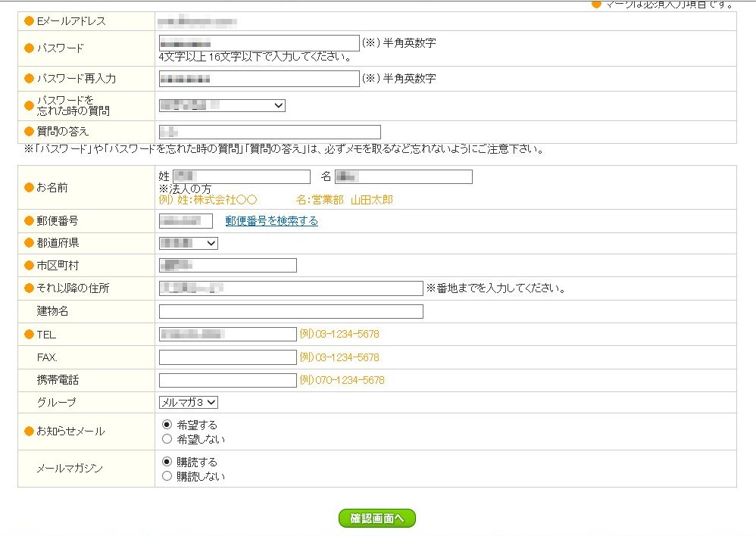Viewport: 756px width, 536px height.
Task: Focus the FAX number field
Action: pyautogui.click(x=227, y=357)
